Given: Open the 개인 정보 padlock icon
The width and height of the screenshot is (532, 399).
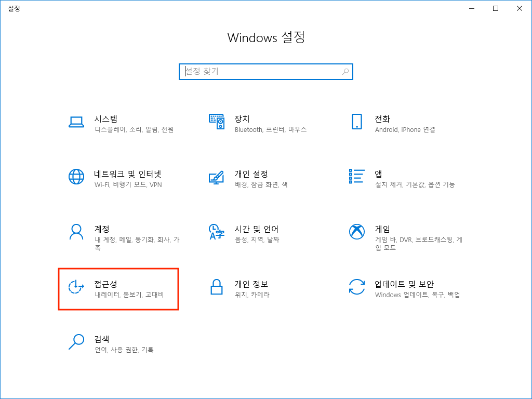Looking at the screenshot, I should click(x=217, y=287).
